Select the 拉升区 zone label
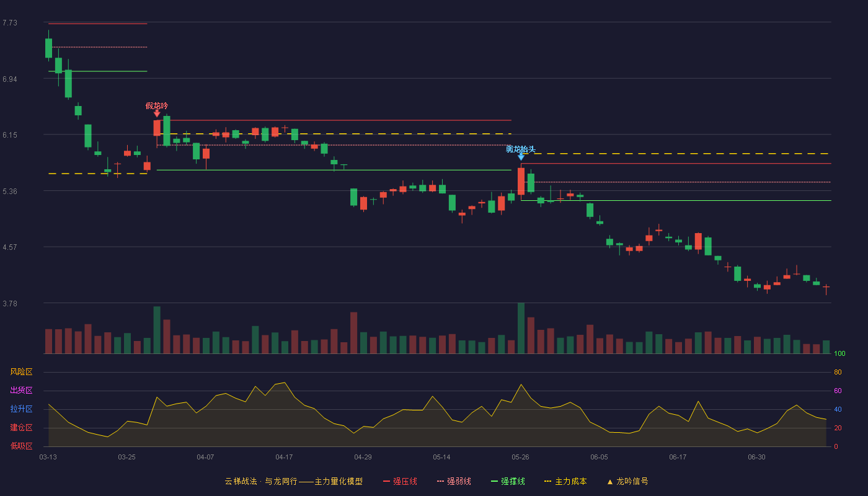868x496 pixels. pyautogui.click(x=21, y=409)
